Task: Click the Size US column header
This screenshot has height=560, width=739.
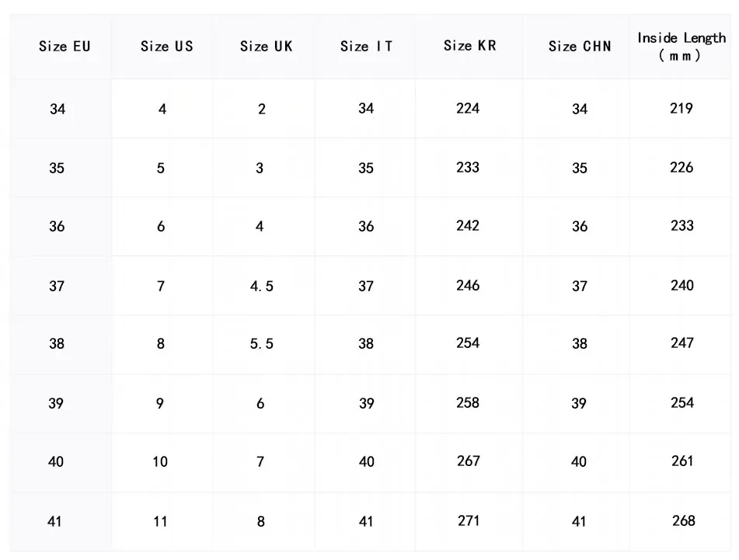Action: click(x=166, y=47)
